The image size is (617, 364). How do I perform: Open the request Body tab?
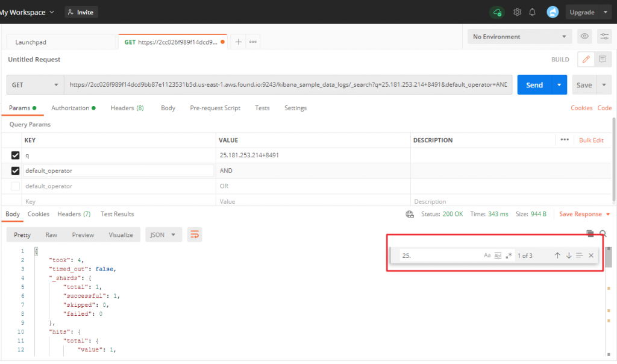[x=168, y=108]
